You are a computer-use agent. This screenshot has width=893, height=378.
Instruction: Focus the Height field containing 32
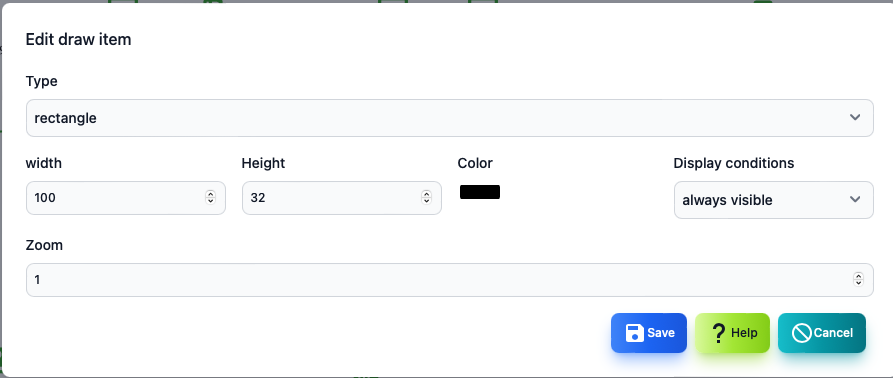[x=342, y=198]
